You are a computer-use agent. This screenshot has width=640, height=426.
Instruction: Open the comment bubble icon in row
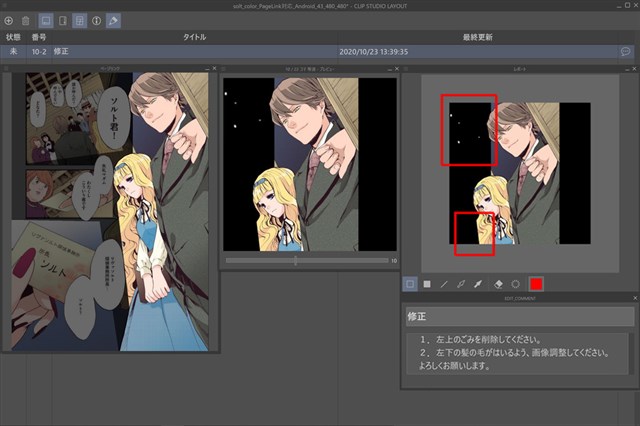(625, 51)
